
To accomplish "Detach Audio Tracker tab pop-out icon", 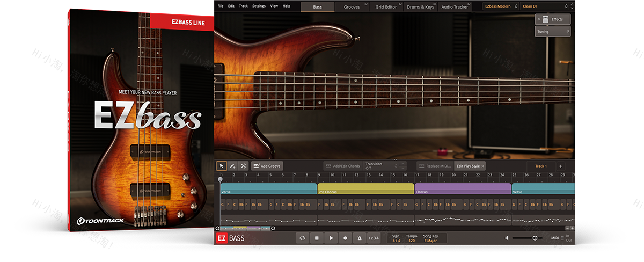I will 469,4.
